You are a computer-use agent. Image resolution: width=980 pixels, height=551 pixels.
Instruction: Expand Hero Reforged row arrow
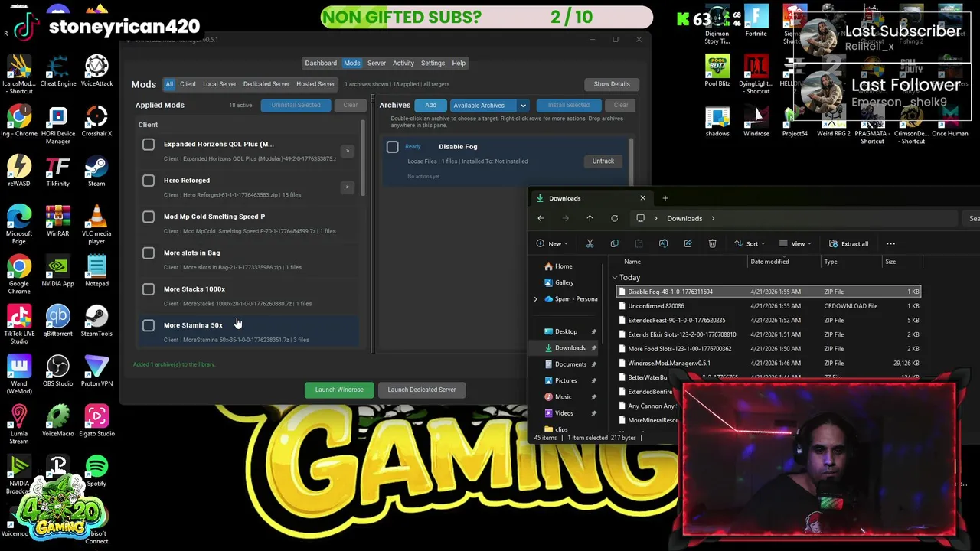[348, 187]
